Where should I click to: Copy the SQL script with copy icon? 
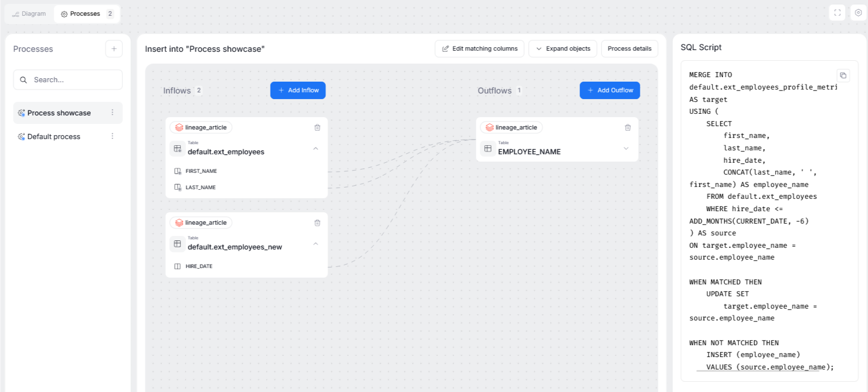click(x=843, y=75)
